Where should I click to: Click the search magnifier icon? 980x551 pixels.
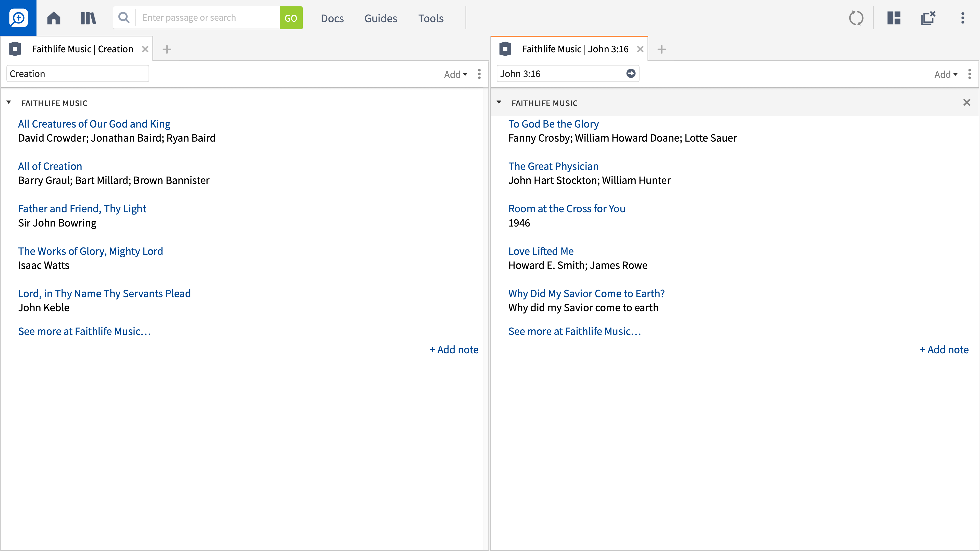tap(124, 18)
